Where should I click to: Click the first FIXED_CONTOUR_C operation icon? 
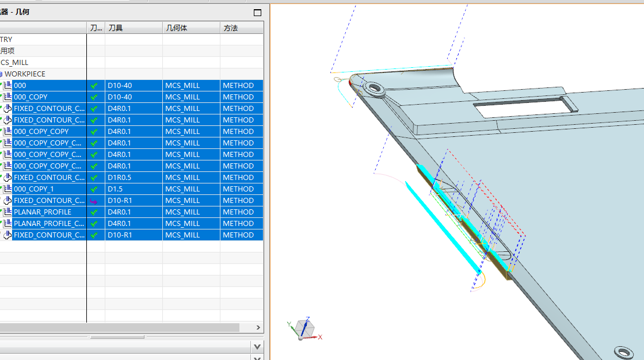tap(7, 108)
